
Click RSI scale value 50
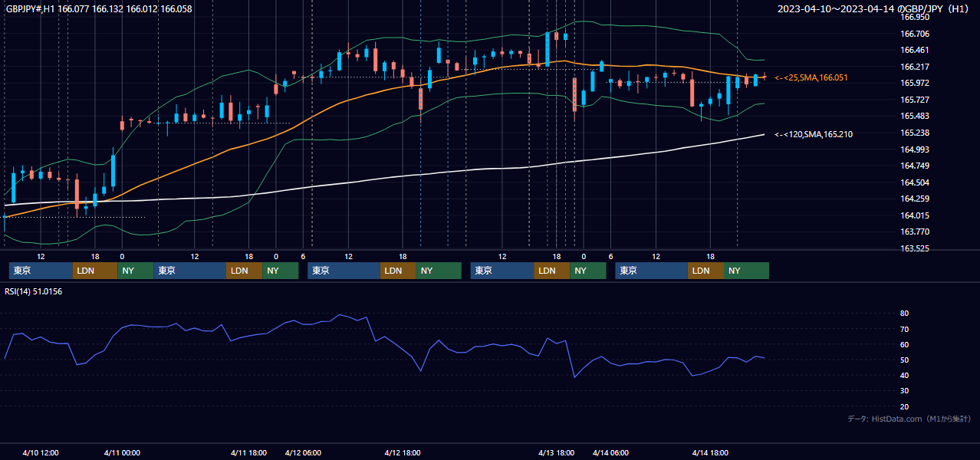coord(904,360)
